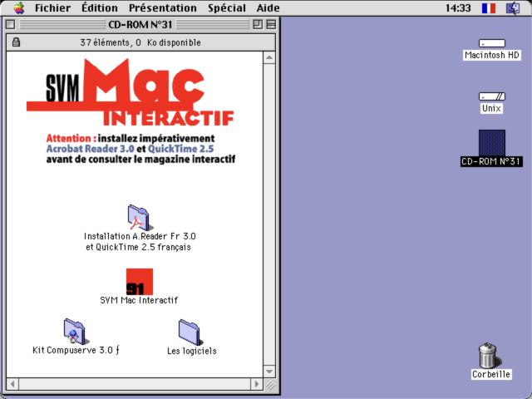532x399 pixels.
Task: Open the Édition menu
Action: (100, 7)
